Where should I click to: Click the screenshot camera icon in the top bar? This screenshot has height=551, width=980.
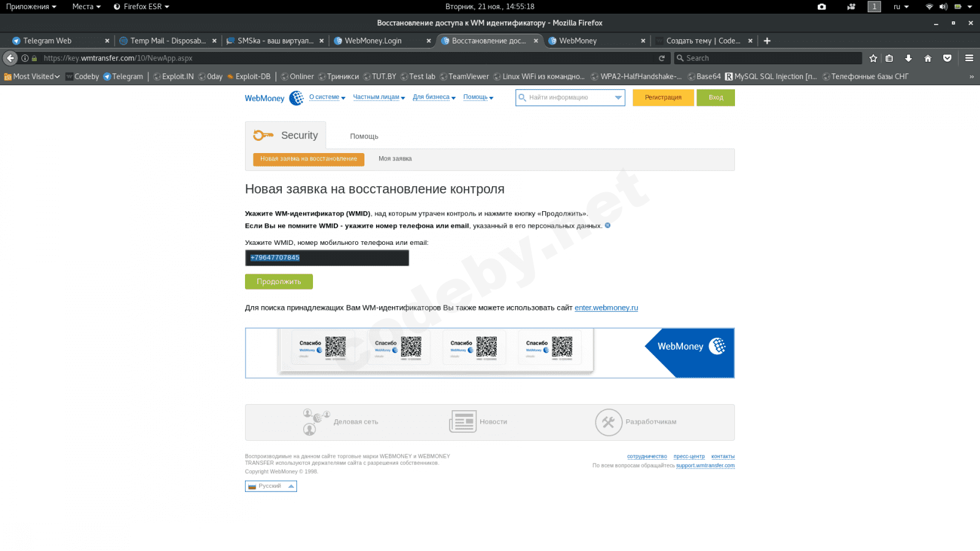pos(822,7)
